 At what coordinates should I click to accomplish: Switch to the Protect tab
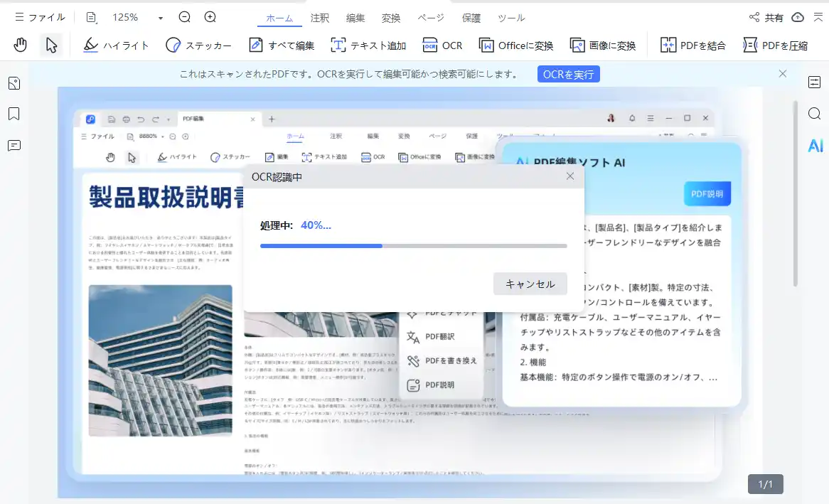pyautogui.click(x=471, y=18)
